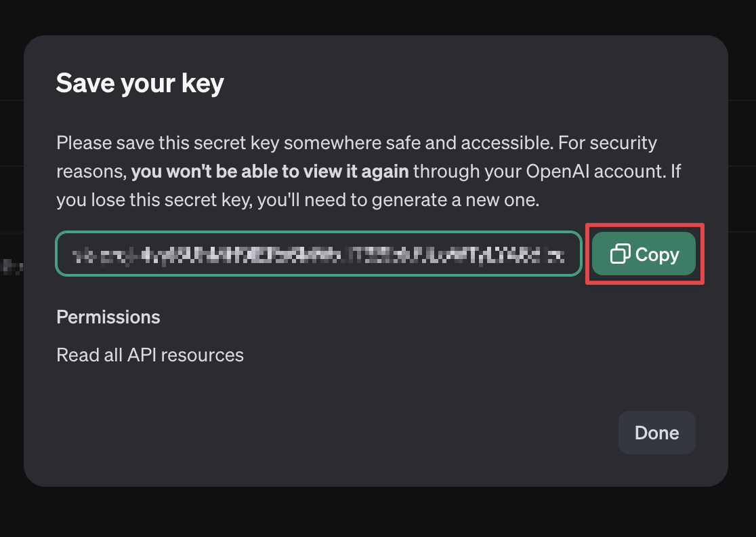Click the word 'Copy' on the green button
756x537 pixels.
click(x=657, y=254)
